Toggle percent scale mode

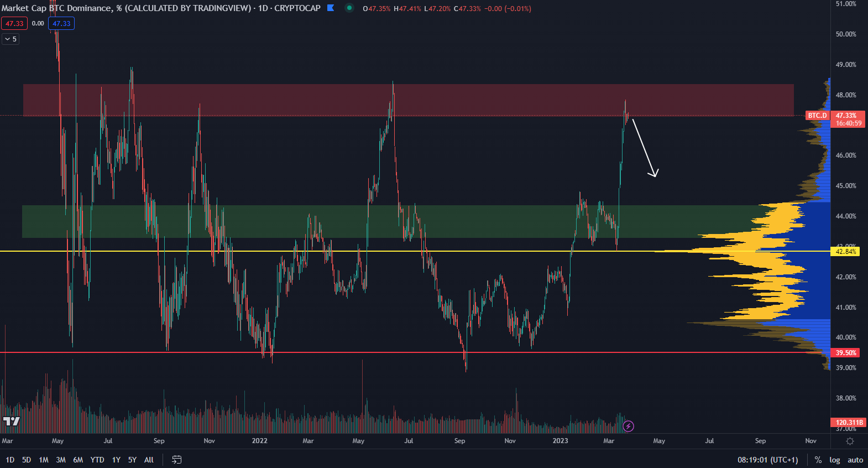coord(818,460)
